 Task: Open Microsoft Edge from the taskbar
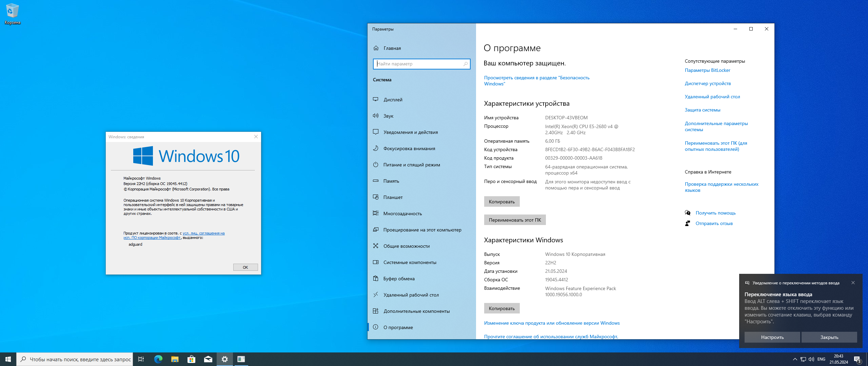pyautogui.click(x=158, y=359)
